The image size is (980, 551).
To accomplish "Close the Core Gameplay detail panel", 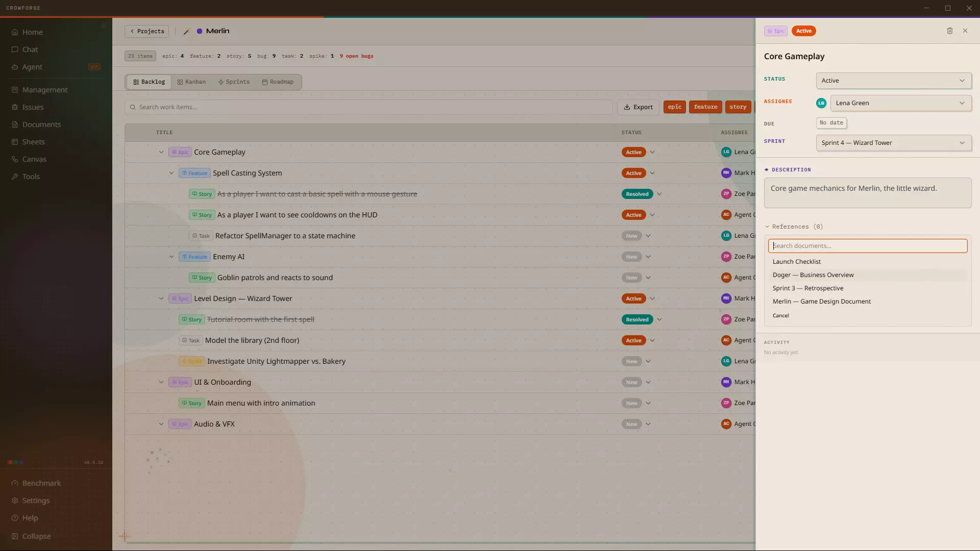I will (965, 31).
